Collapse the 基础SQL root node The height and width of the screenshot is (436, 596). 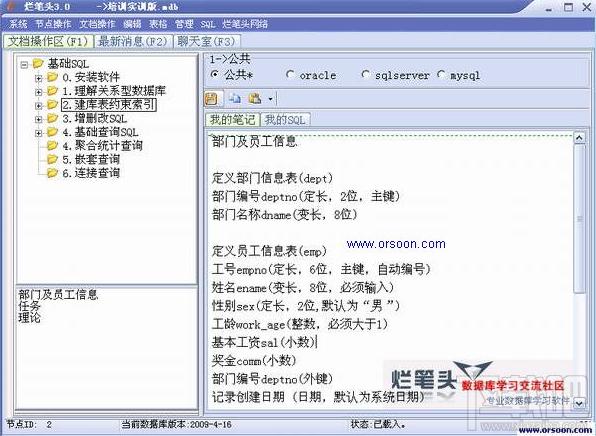[24, 65]
